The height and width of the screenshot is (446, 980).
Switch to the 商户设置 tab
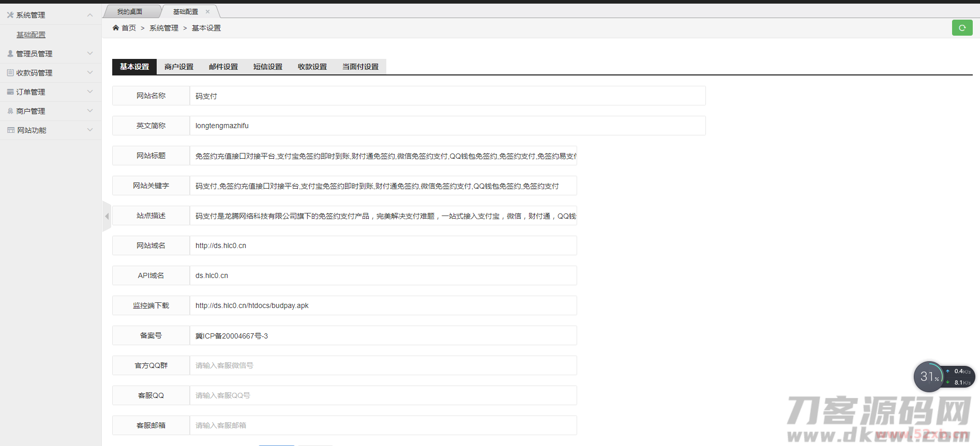click(179, 67)
